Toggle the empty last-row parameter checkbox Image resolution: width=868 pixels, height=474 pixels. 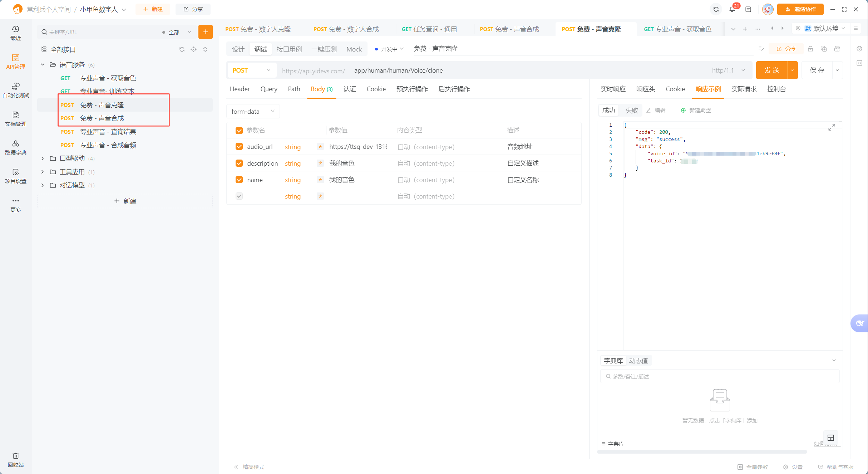pos(239,196)
